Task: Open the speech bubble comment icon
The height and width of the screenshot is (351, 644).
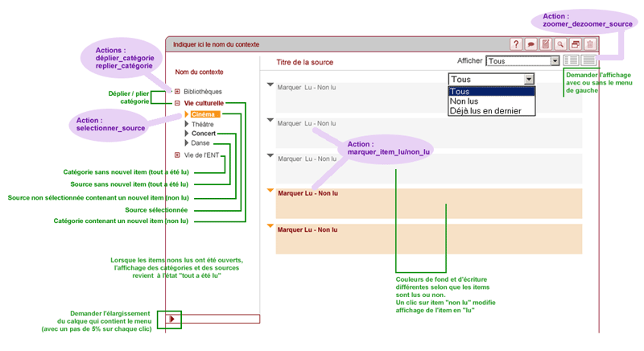Action: 531,44
